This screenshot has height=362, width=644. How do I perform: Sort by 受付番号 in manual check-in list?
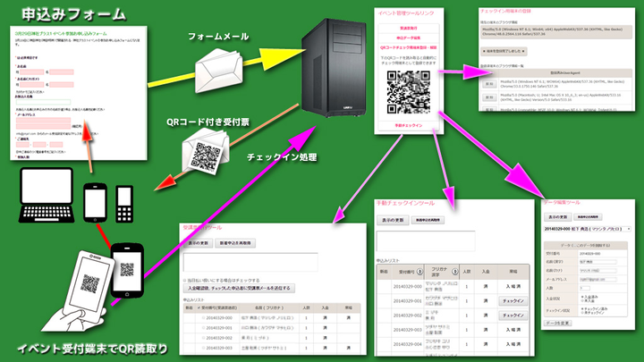(419, 272)
